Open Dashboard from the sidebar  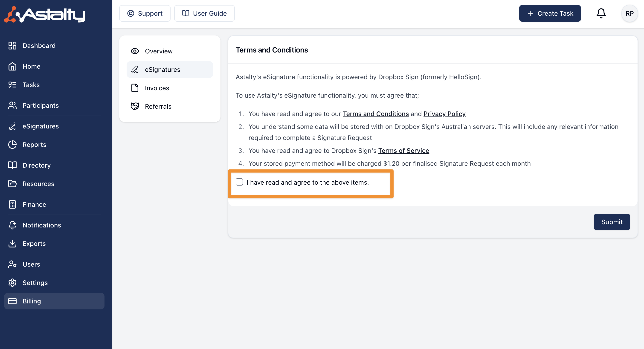coord(39,46)
